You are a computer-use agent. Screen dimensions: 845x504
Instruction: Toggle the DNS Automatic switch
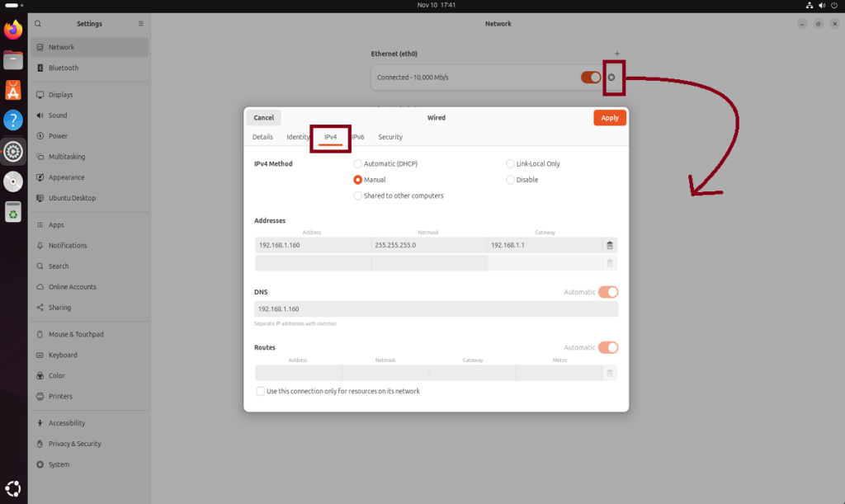pos(607,292)
